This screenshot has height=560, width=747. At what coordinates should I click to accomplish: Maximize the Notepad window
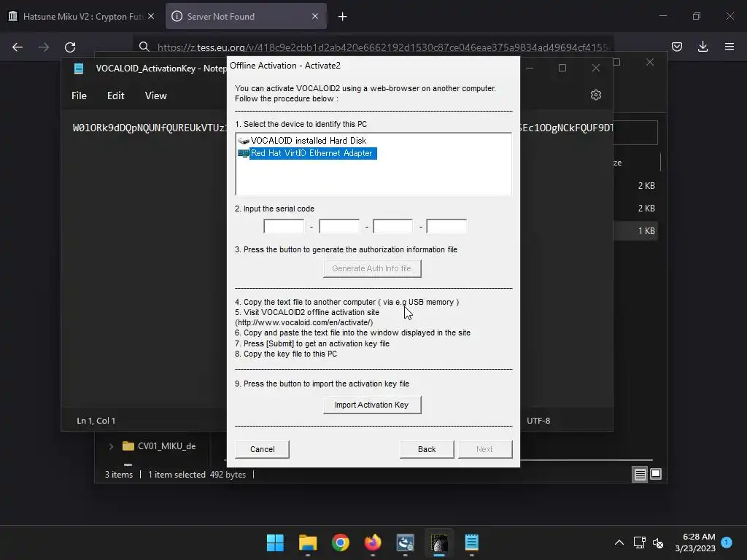[562, 68]
